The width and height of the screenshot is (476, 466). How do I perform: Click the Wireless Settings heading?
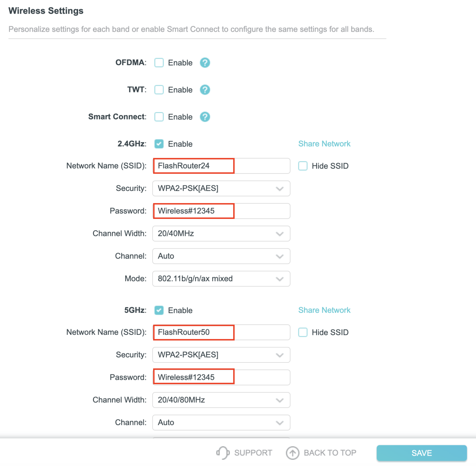tap(46, 10)
